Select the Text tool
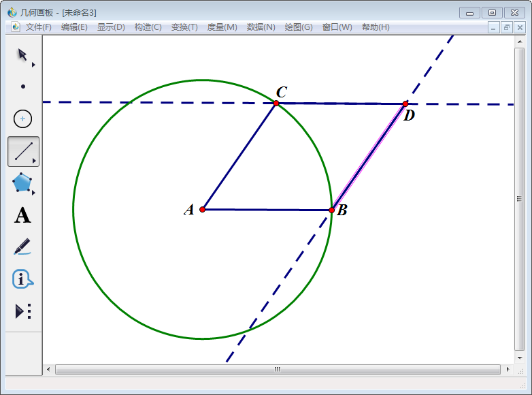The height and width of the screenshot is (395, 532). [x=22, y=215]
